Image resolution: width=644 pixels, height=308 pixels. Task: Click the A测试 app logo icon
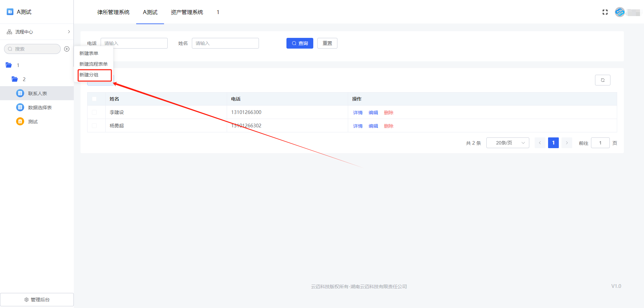[x=10, y=12]
